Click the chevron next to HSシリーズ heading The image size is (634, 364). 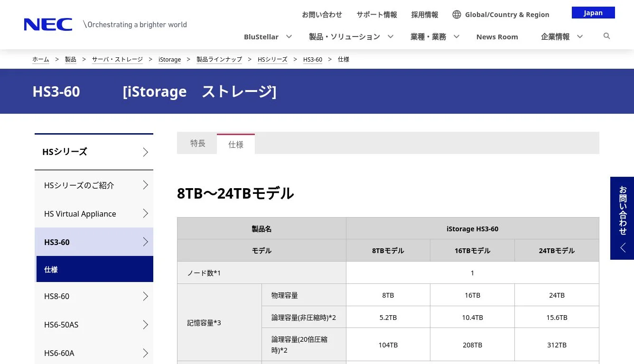(x=146, y=152)
